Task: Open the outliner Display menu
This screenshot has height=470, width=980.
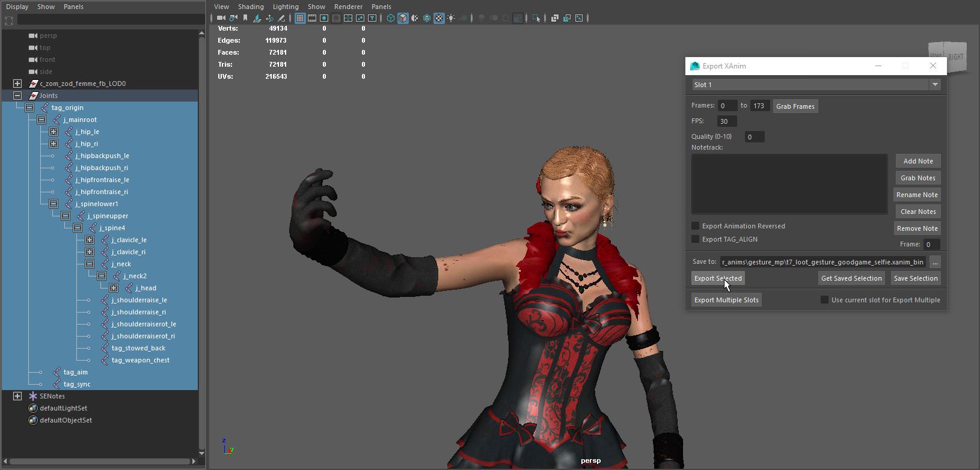Action: 17,7
